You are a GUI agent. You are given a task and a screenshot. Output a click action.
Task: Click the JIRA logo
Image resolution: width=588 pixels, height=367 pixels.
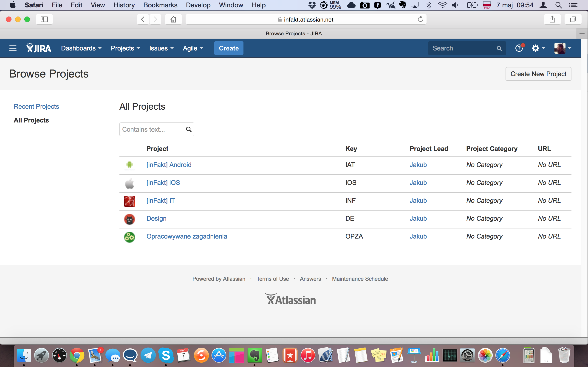coord(39,48)
